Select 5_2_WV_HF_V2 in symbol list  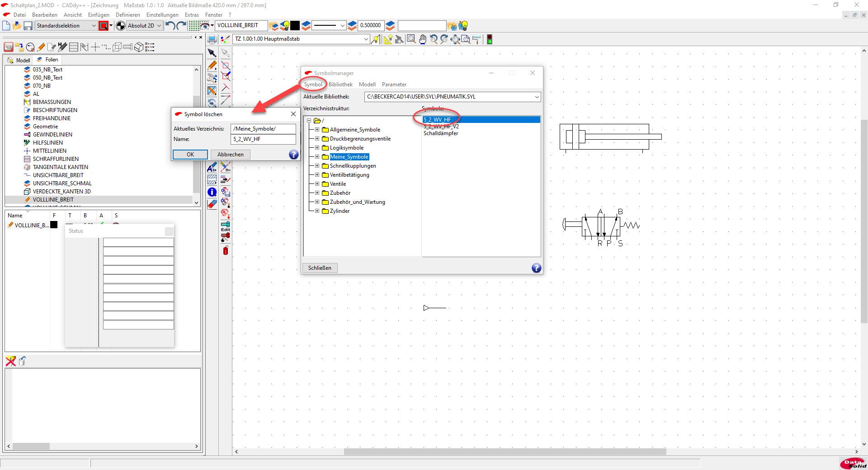[441, 127]
